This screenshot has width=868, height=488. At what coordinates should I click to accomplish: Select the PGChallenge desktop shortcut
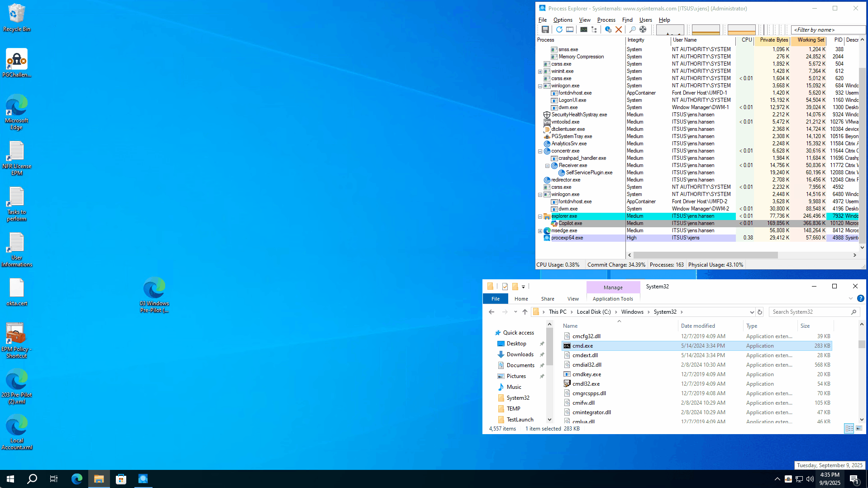pyautogui.click(x=17, y=63)
